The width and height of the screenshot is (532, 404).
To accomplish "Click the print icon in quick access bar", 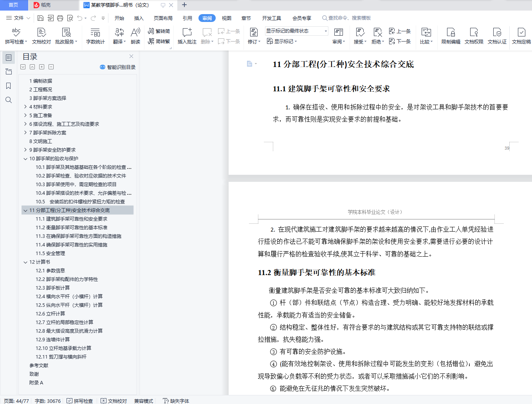I will click(60, 18).
